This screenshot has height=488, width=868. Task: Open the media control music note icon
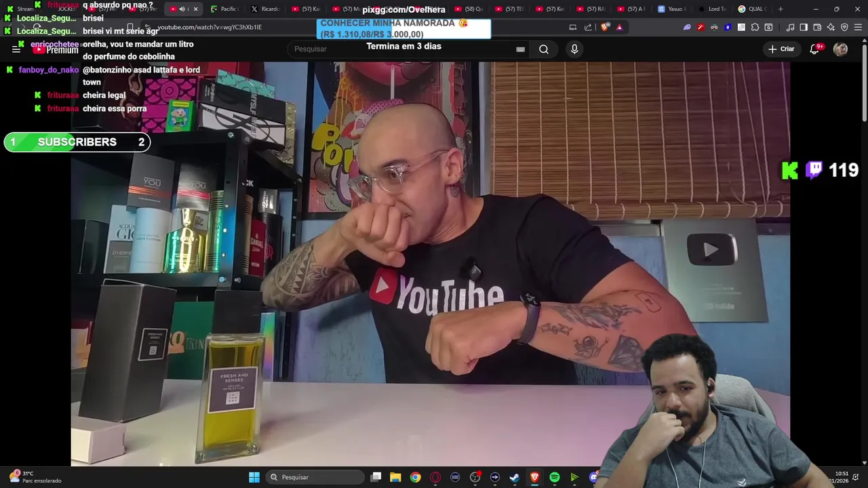click(790, 27)
